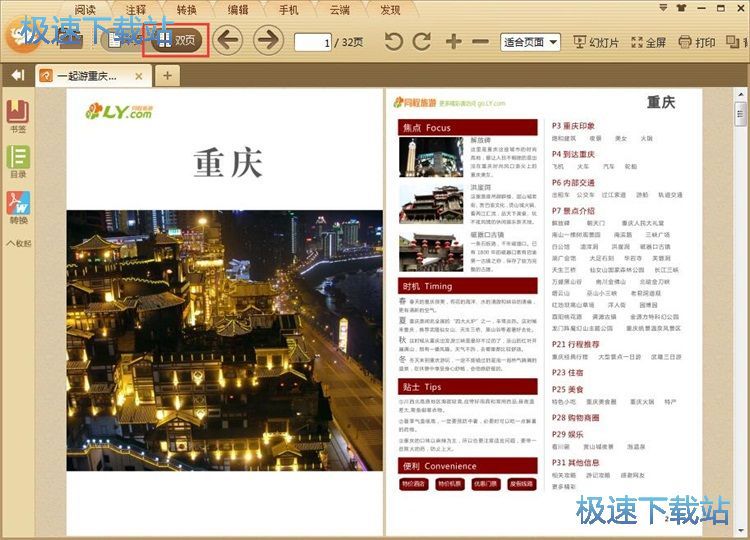
Task: Click the app logo button
Action: pos(22,35)
